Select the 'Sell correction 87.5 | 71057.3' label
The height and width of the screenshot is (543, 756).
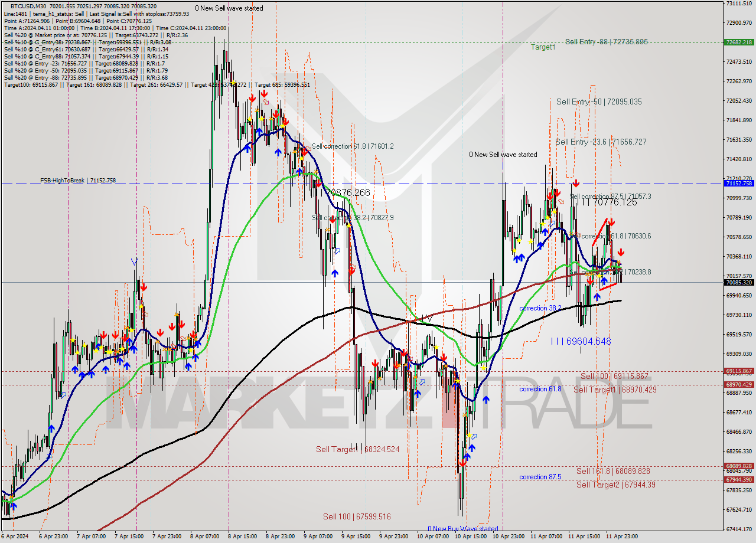tap(610, 196)
